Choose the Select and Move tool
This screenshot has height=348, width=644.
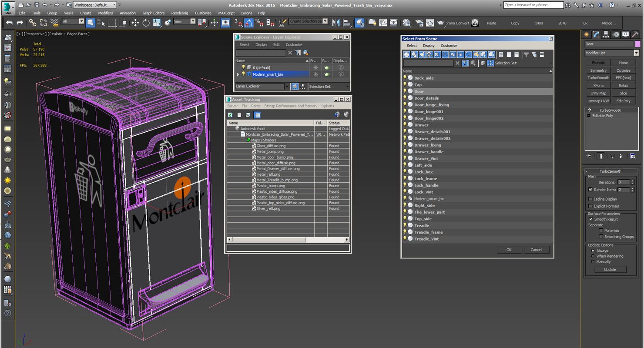135,23
